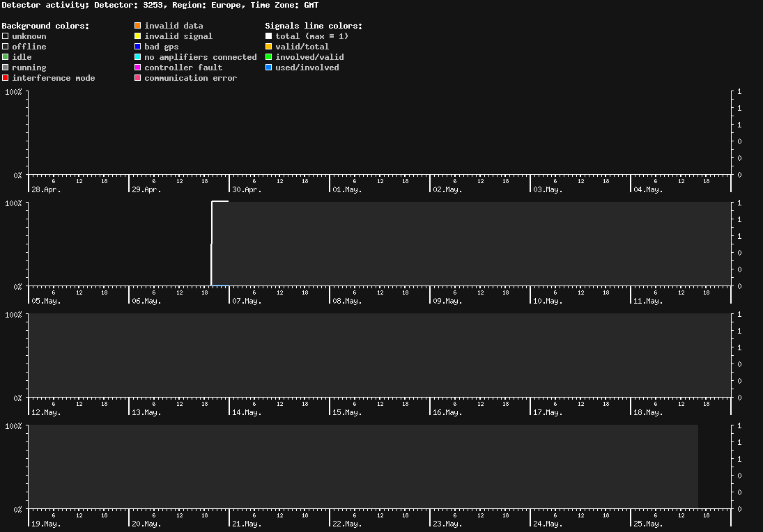Click the 13.May. date label
The image size is (763, 532).
(x=146, y=412)
